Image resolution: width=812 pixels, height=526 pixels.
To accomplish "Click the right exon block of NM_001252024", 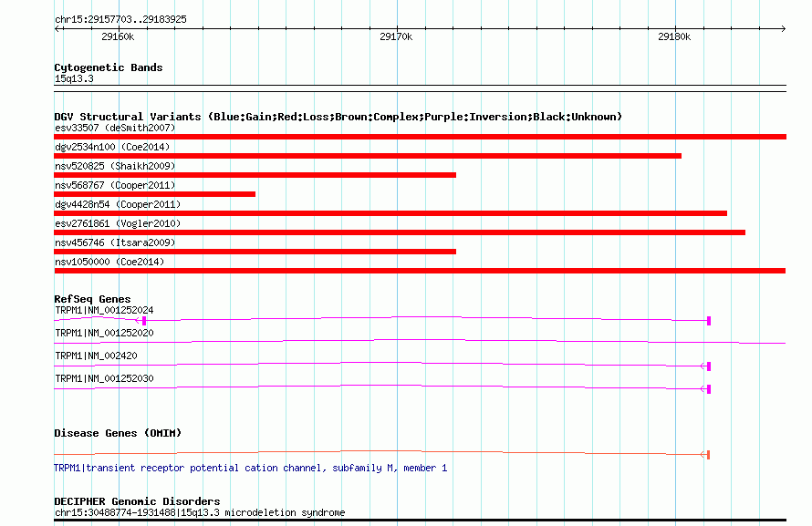I will tap(709, 321).
